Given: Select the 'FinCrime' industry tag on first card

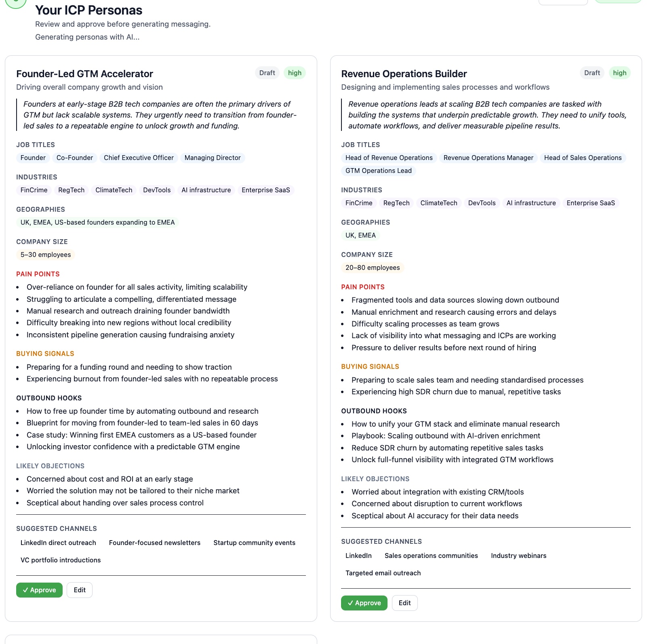Looking at the screenshot, I should coord(34,190).
